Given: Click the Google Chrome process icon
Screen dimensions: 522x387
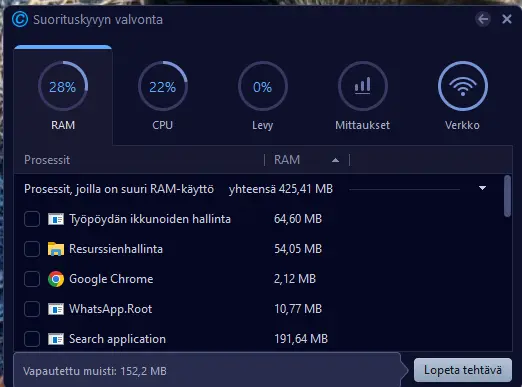Looking at the screenshot, I should [56, 279].
